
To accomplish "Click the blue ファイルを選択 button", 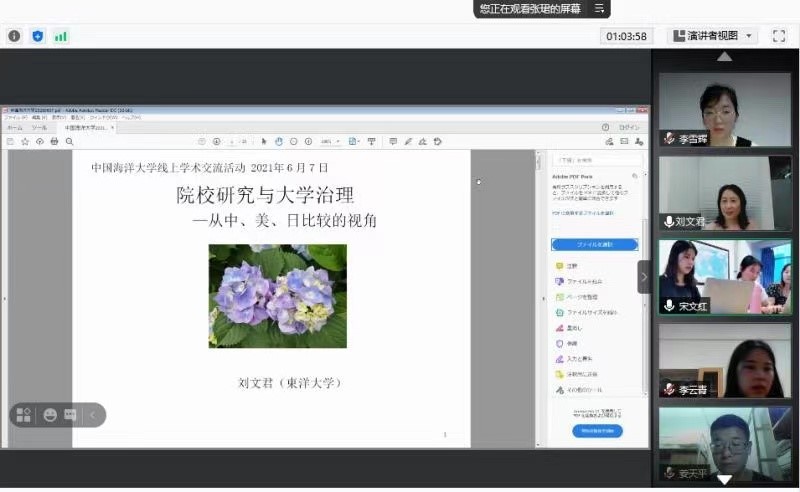I will (594, 244).
